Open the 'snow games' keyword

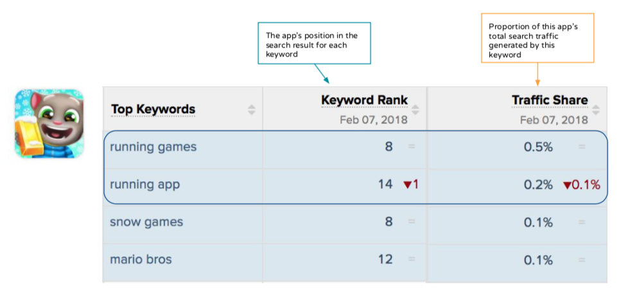tap(146, 222)
